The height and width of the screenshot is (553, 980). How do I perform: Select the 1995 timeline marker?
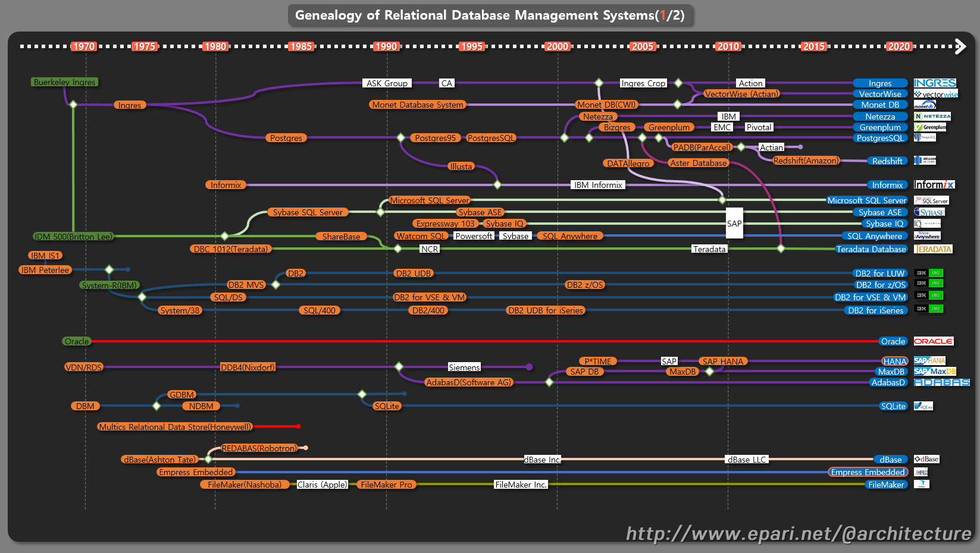472,46
